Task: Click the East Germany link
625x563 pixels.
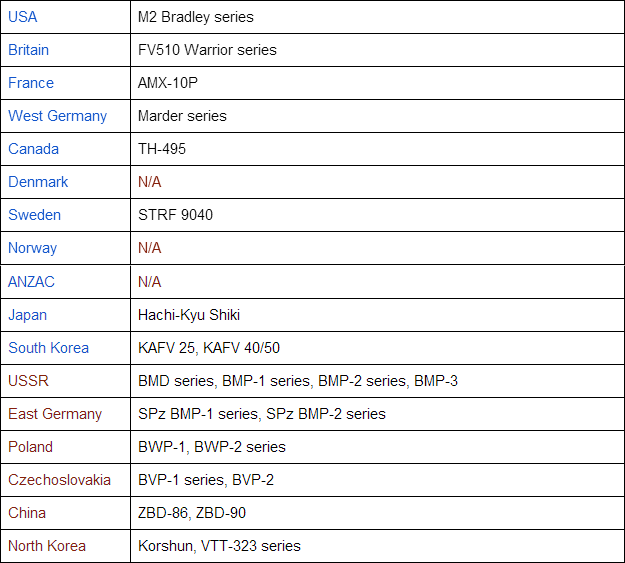Action: 55,414
